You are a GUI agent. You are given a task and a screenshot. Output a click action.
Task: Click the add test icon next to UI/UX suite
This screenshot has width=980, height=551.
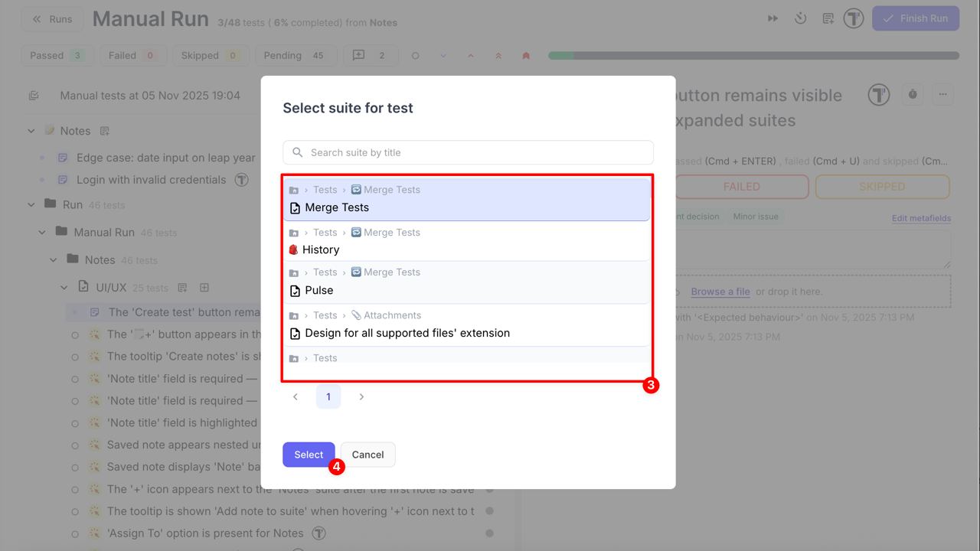[x=204, y=287]
